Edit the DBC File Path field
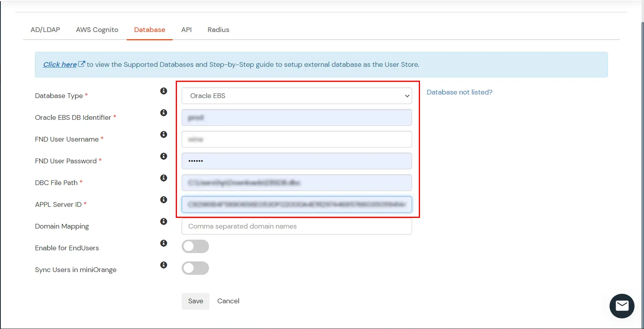Screen dimensions: 644x329 pos(296,183)
